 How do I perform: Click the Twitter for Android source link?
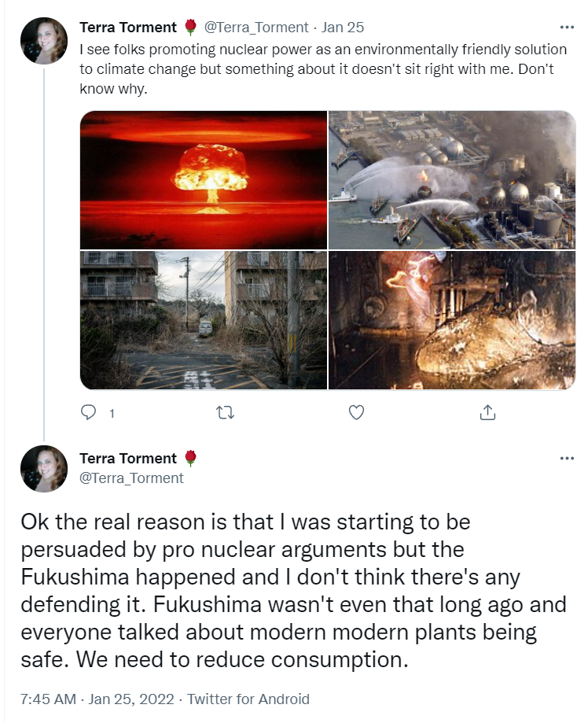(248, 699)
